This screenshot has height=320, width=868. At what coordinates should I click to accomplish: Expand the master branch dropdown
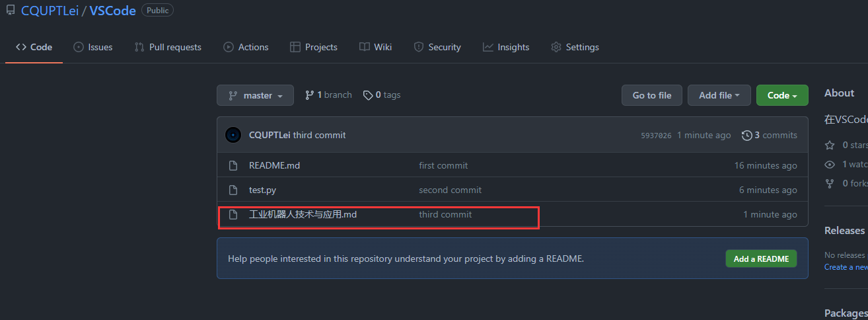click(255, 95)
